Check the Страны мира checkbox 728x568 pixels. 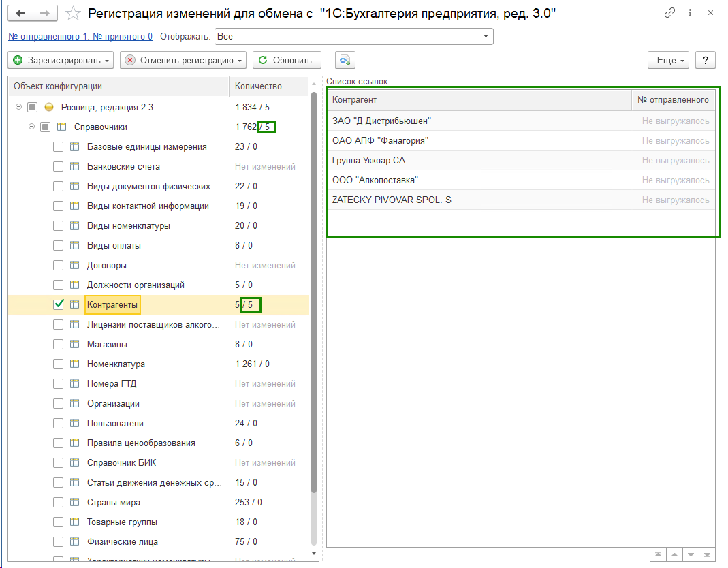coord(58,502)
